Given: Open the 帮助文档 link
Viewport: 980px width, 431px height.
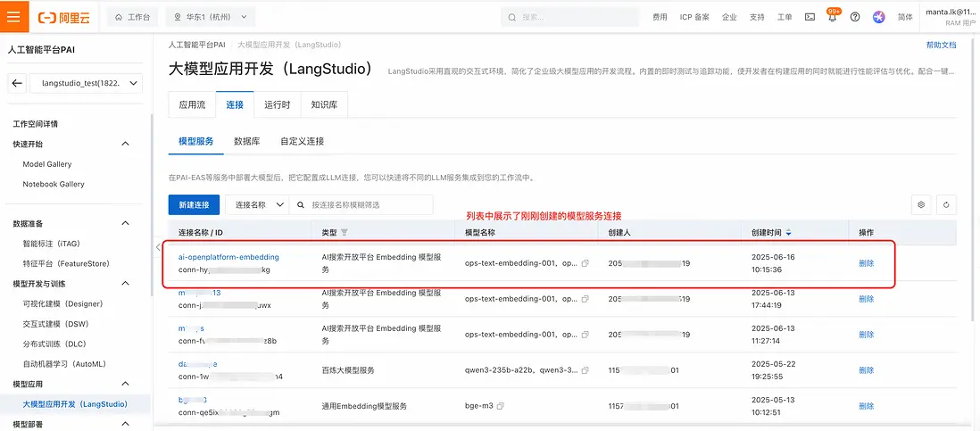Looking at the screenshot, I should point(942,46).
